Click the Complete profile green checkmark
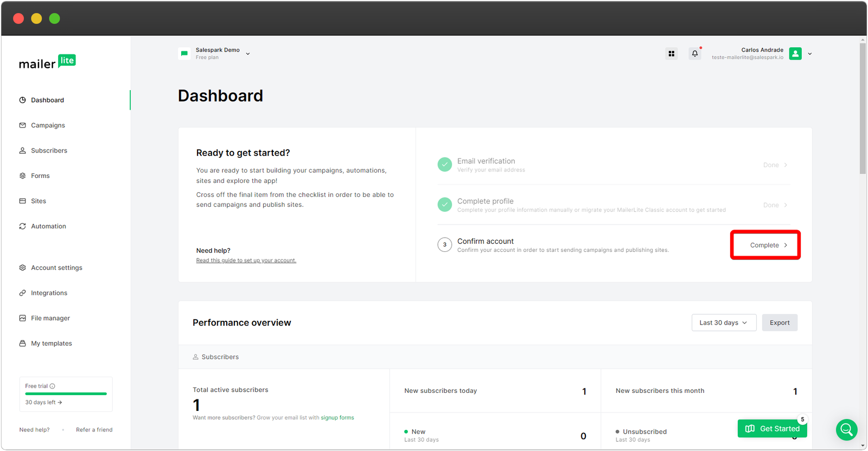This screenshot has width=868, height=451. (x=444, y=205)
